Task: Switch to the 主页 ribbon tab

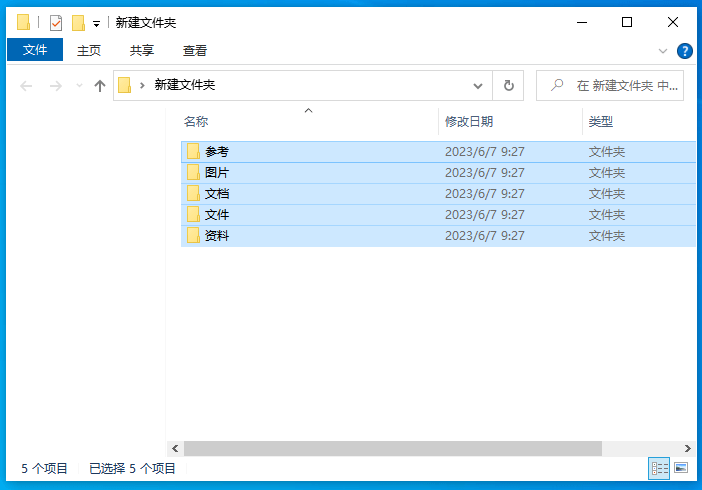Action: (x=89, y=50)
